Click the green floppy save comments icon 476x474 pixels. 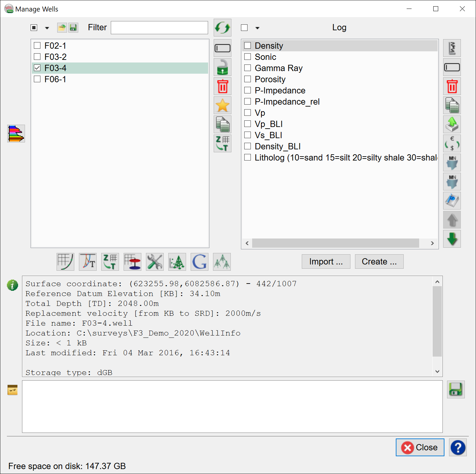click(456, 389)
